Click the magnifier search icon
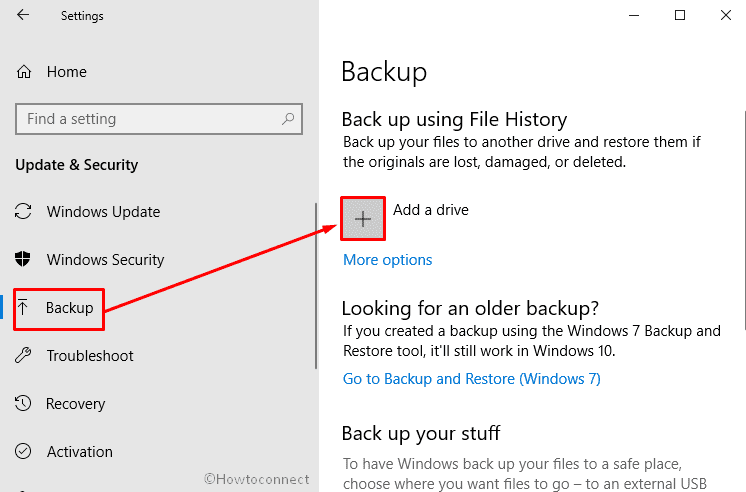This screenshot has height=492, width=746. [x=288, y=118]
